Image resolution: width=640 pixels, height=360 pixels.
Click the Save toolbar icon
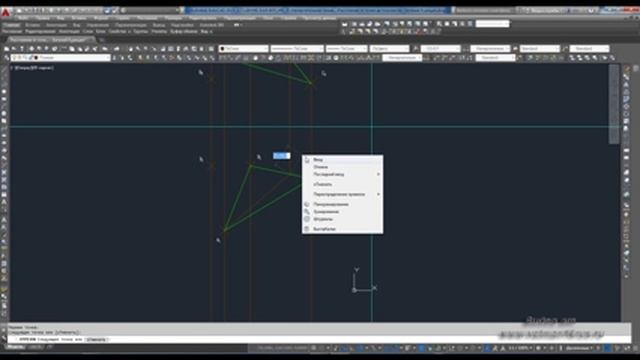(22, 49)
